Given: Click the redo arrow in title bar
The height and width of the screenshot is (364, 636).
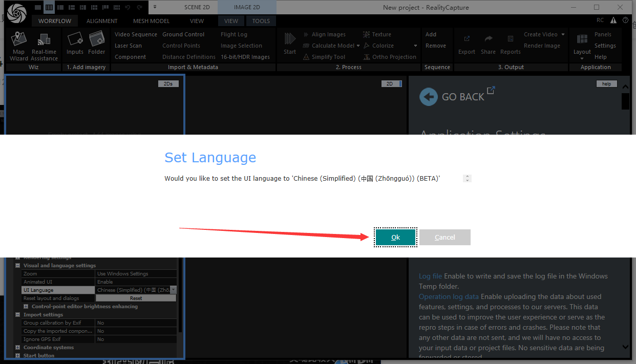Looking at the screenshot, I should pos(139,7).
